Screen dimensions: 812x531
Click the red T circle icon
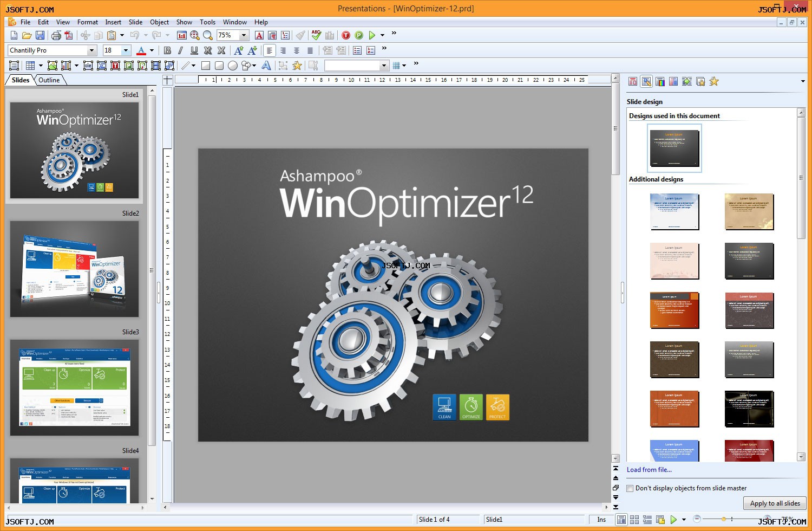click(x=346, y=35)
